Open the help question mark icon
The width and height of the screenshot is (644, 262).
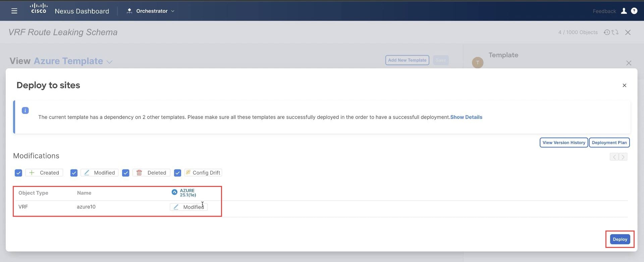click(634, 11)
